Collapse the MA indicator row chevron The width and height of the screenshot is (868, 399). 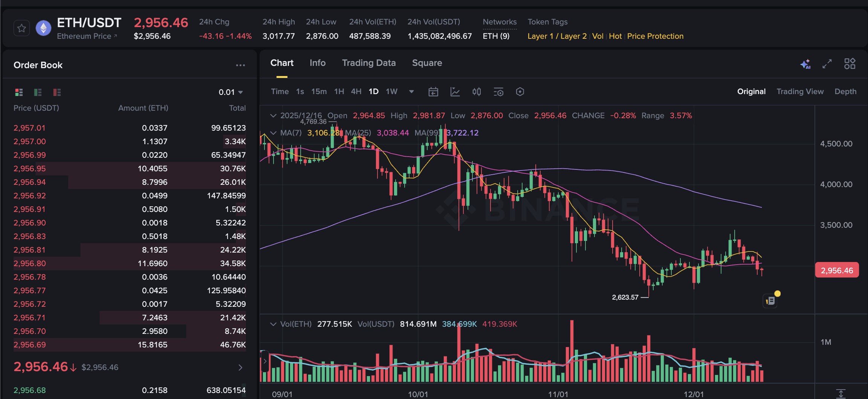pyautogui.click(x=274, y=133)
